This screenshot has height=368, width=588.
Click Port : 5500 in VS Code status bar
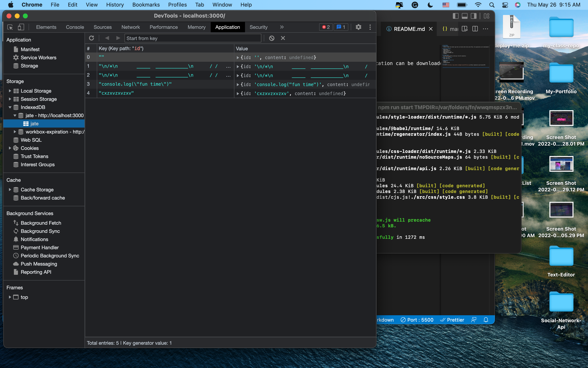click(417, 320)
